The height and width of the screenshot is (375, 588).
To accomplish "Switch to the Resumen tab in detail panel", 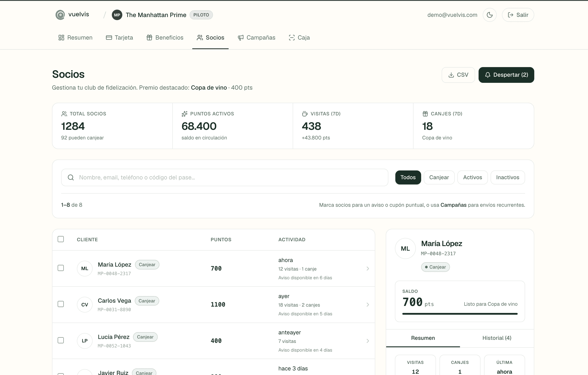I will (x=423, y=338).
